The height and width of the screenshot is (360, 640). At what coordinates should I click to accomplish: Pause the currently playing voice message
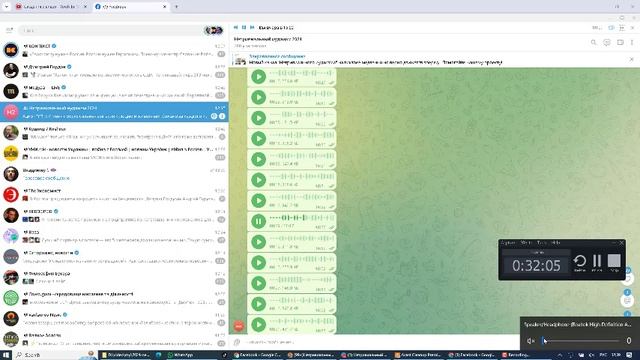258,222
